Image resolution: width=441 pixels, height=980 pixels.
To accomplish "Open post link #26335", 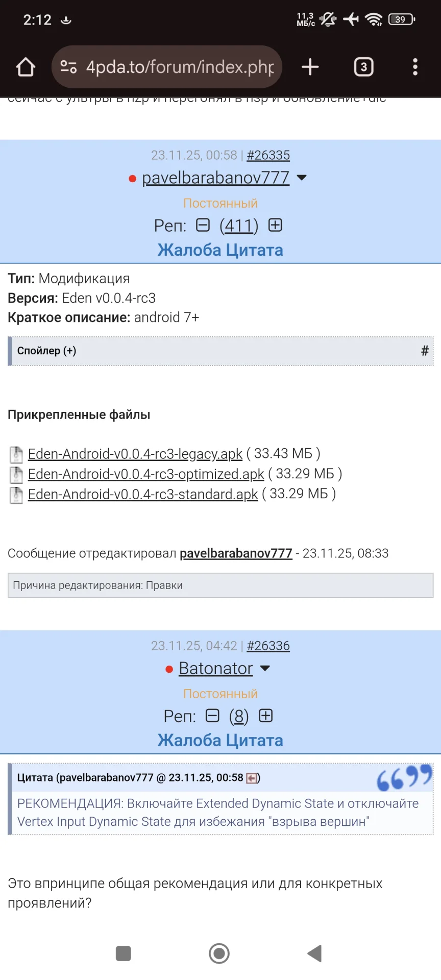I will [268, 155].
